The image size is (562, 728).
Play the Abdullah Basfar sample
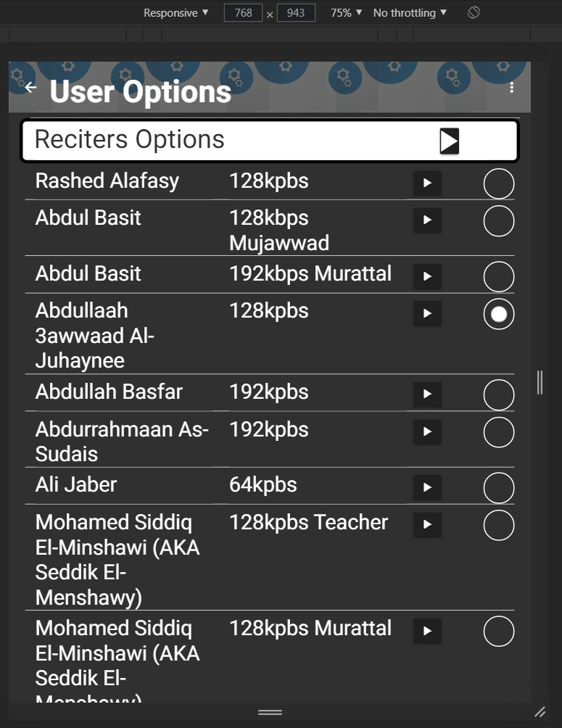point(427,394)
